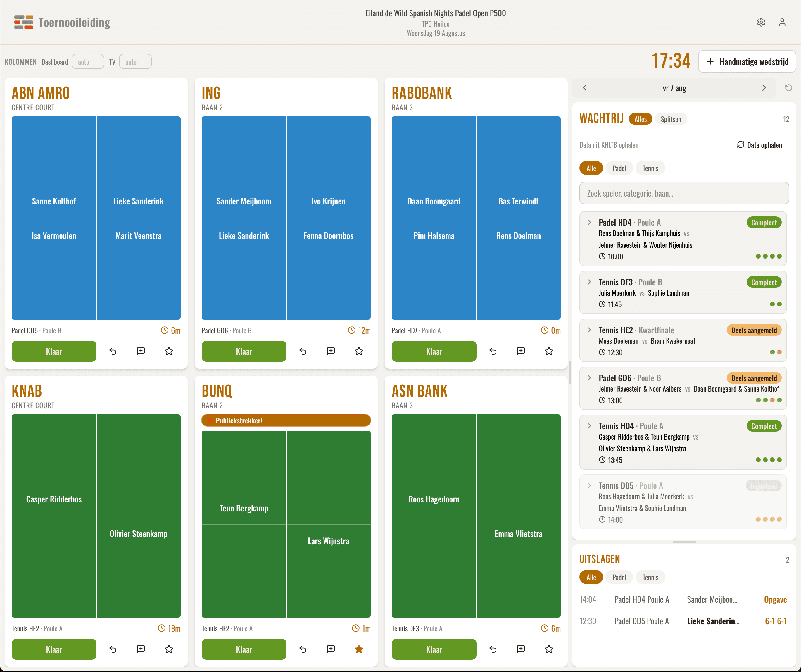Filter Uitslagen by Padel
The height and width of the screenshot is (672, 801).
coord(619,577)
